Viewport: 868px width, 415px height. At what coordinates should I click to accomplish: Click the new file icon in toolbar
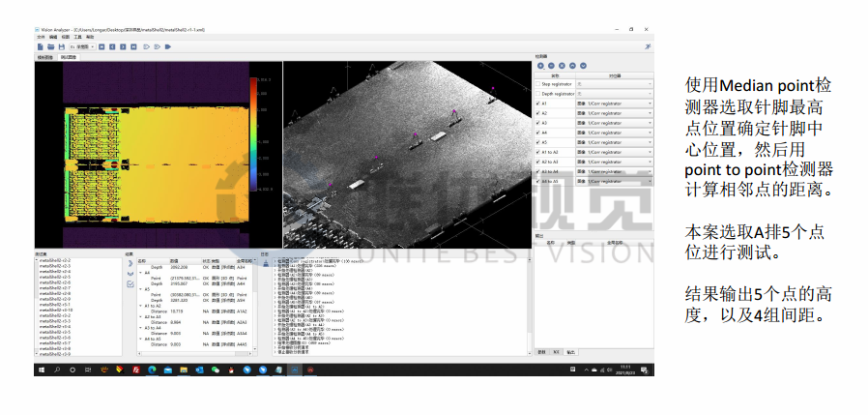pos(40,45)
